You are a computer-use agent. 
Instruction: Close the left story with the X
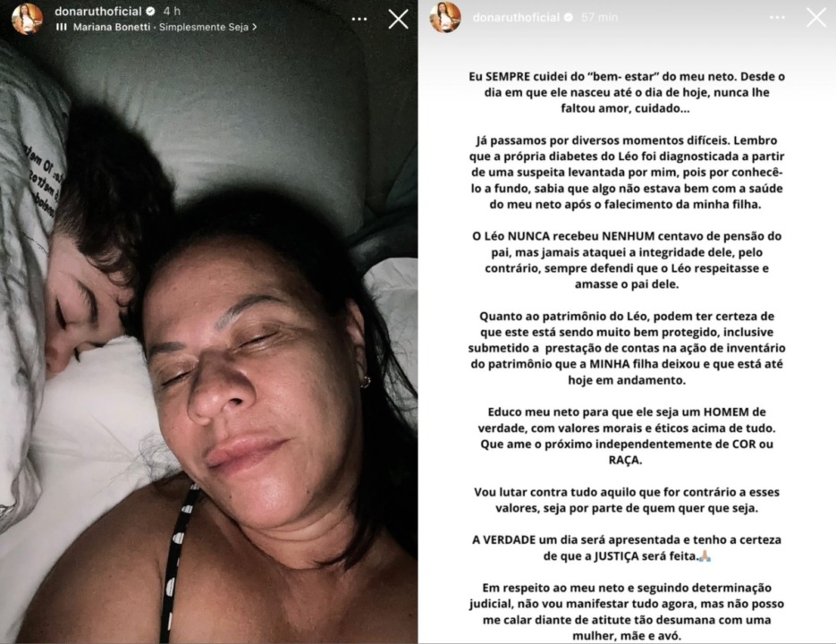point(398,20)
